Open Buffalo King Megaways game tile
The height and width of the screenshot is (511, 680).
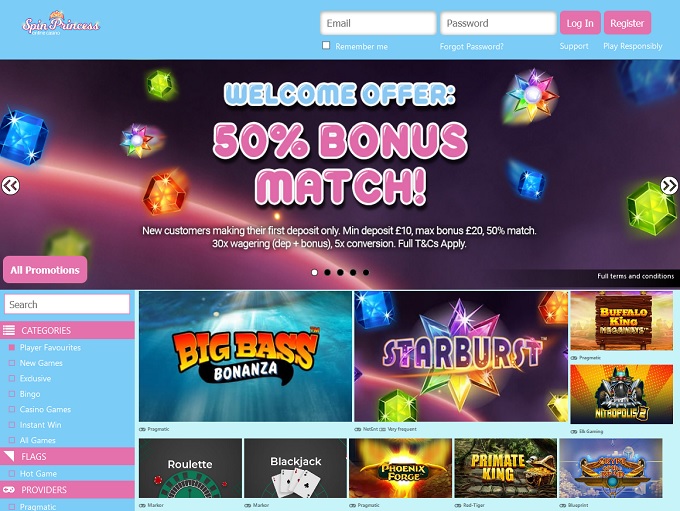pos(621,321)
